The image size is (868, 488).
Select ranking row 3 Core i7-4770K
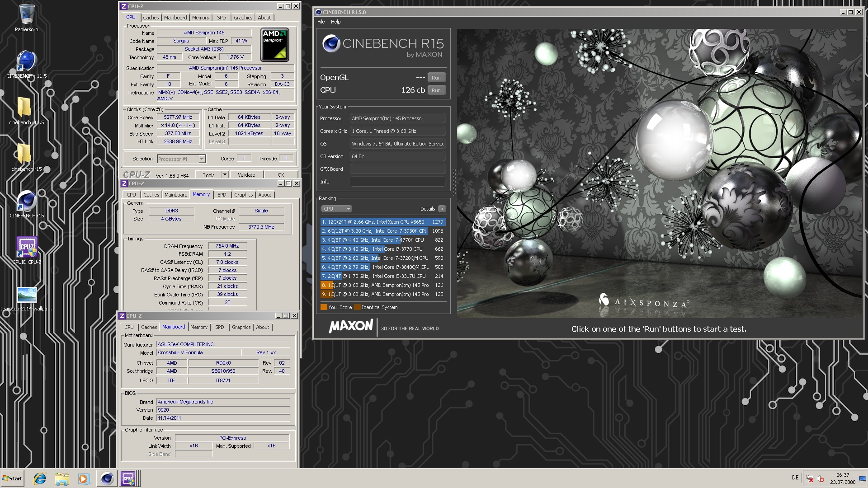383,240
